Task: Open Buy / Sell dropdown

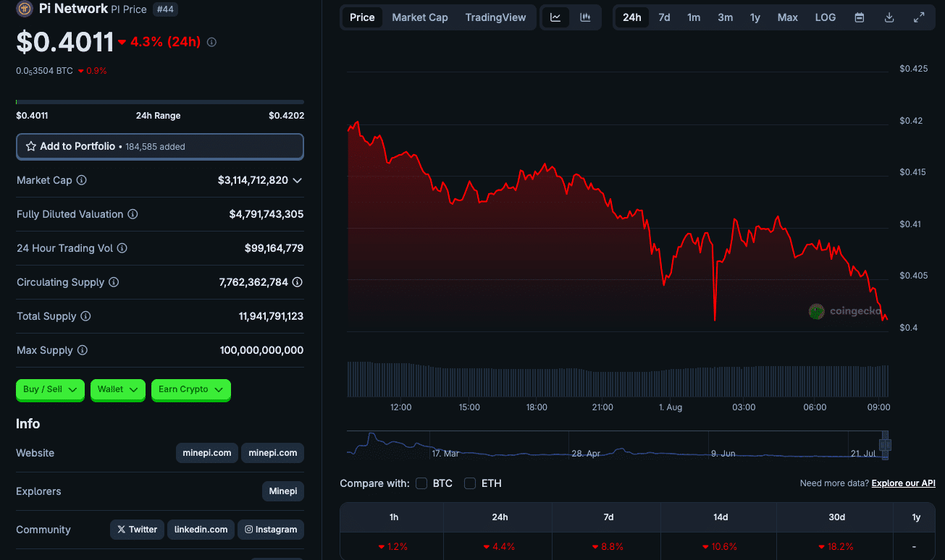Action: [x=50, y=389]
